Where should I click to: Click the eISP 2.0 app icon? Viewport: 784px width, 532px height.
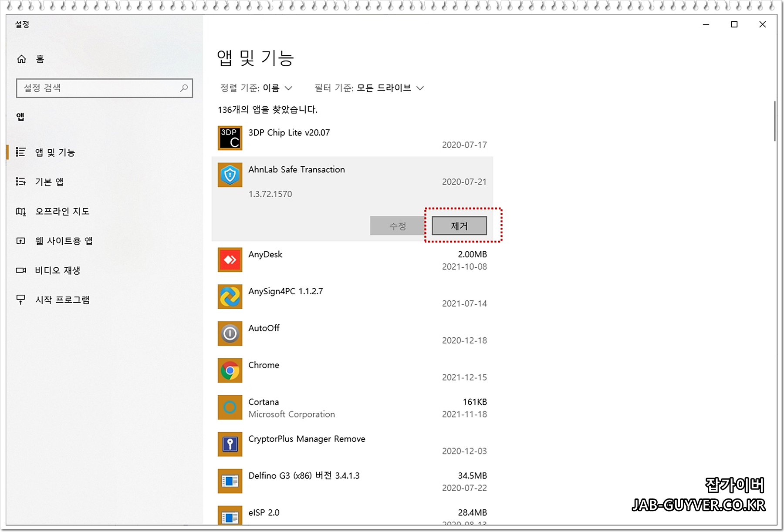230,515
